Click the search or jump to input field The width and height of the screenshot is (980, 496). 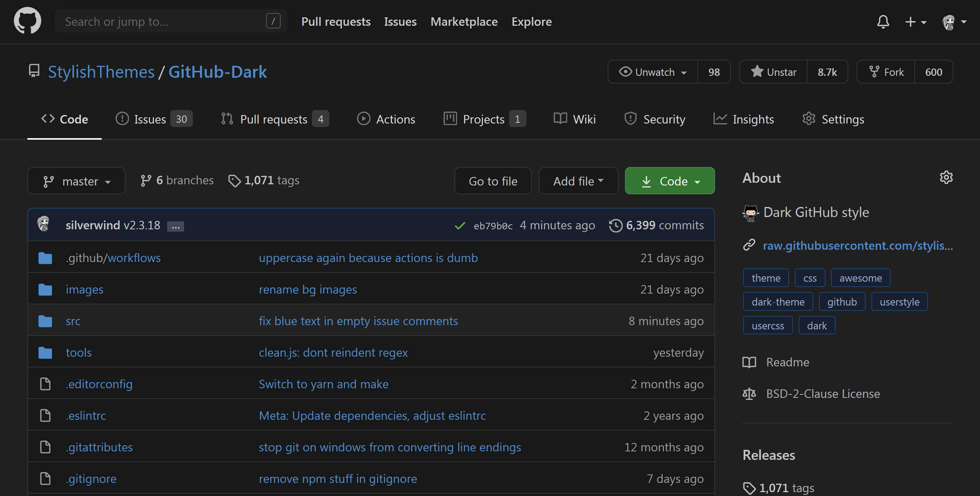coord(167,21)
